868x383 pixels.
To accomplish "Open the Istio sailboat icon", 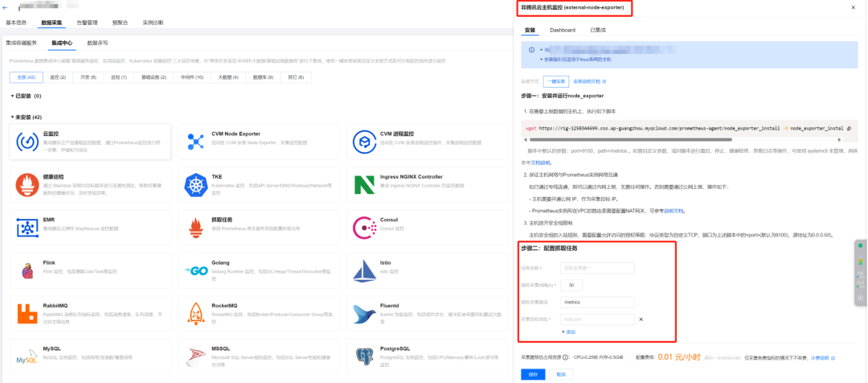I will 364,270.
